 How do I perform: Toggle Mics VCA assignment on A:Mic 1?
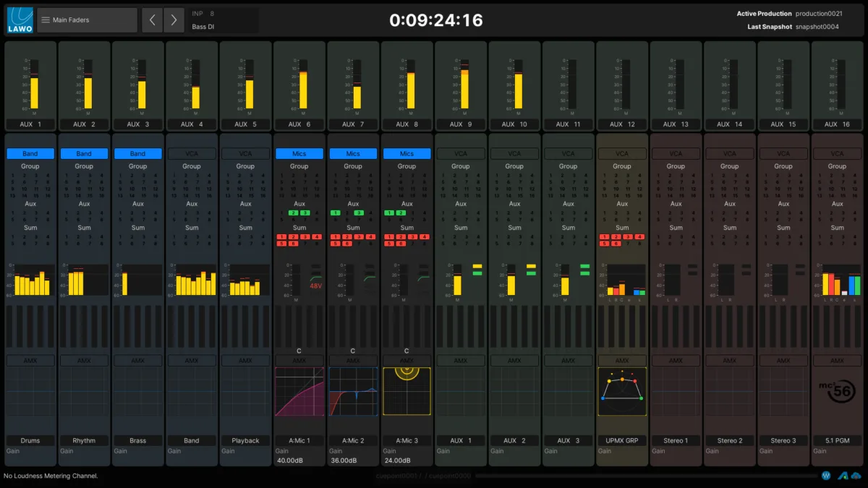[x=299, y=154]
